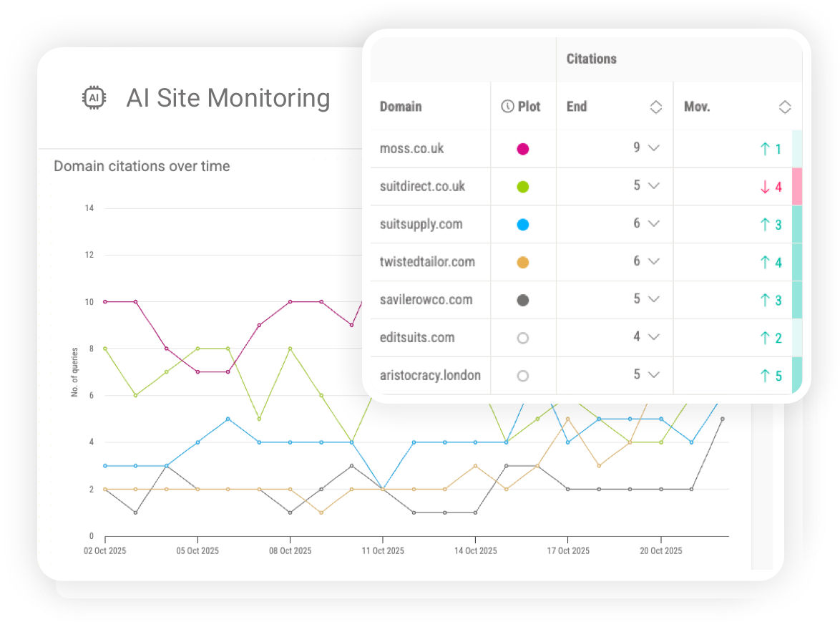Enable plot for editsuits.com
840x627 pixels.
click(x=523, y=338)
